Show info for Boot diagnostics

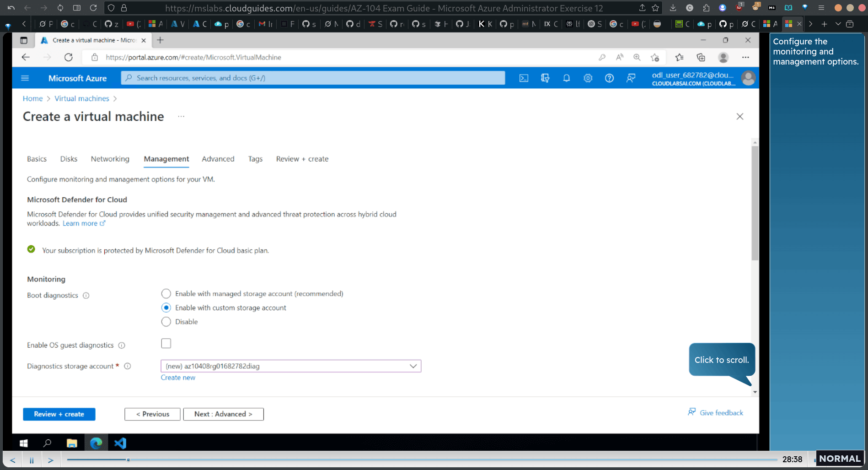[86, 296]
